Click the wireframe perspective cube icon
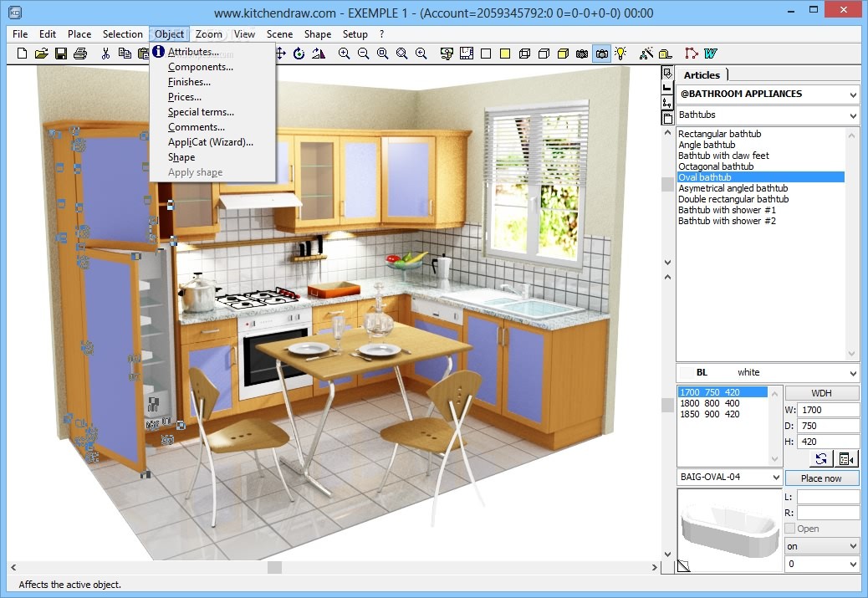 click(524, 54)
